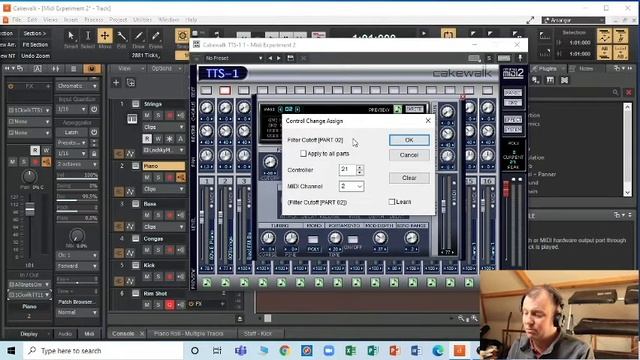The height and width of the screenshot is (360, 640).
Task: Click Patch Browser in the inspector
Action: click(76, 302)
